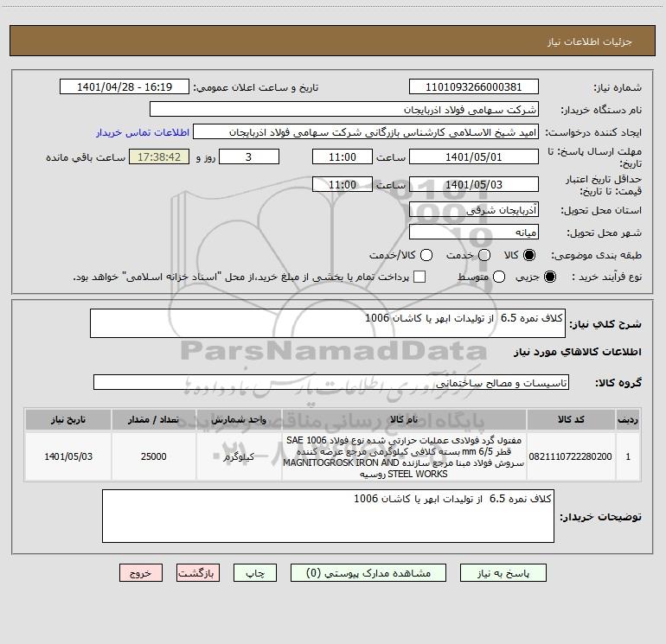The width and height of the screenshot is (666, 644).
Task: Click product code 0821110722280200 cell
Action: 571,456
